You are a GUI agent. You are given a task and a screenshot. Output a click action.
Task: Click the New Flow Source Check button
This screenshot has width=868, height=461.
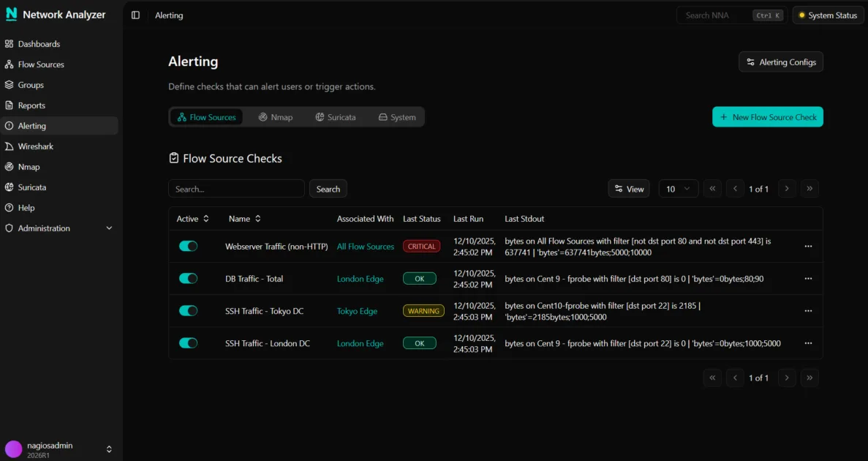767,116
